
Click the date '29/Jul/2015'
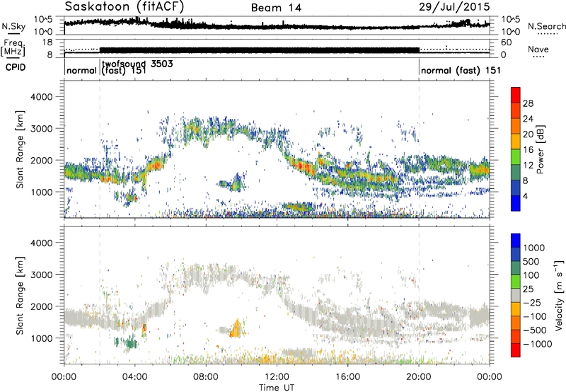[454, 7]
